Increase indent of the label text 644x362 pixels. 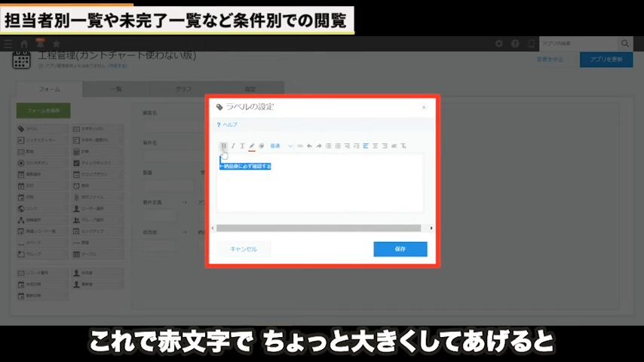coord(357,146)
